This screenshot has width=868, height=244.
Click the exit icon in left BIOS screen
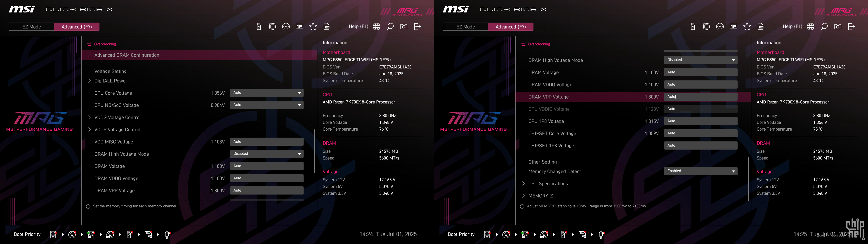(417, 27)
